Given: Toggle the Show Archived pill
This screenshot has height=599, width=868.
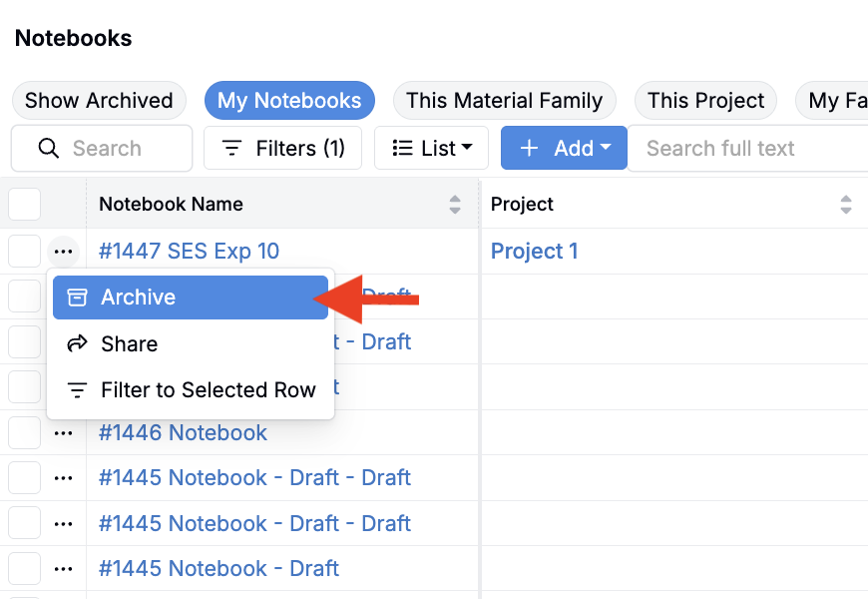Looking at the screenshot, I should coord(99,101).
